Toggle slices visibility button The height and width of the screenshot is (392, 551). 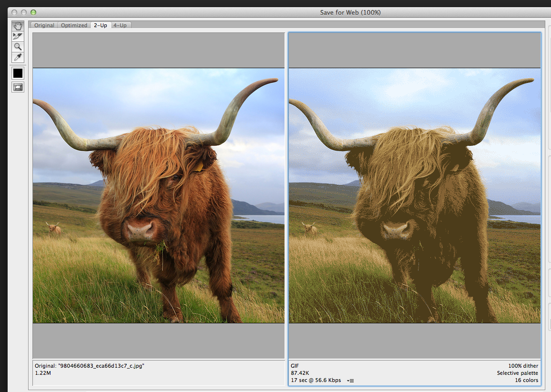click(18, 87)
